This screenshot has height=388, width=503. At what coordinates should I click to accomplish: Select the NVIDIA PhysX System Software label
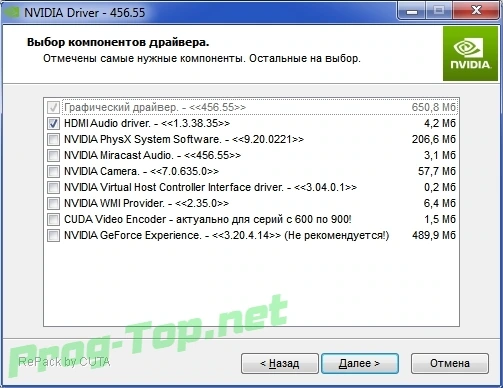point(184,139)
